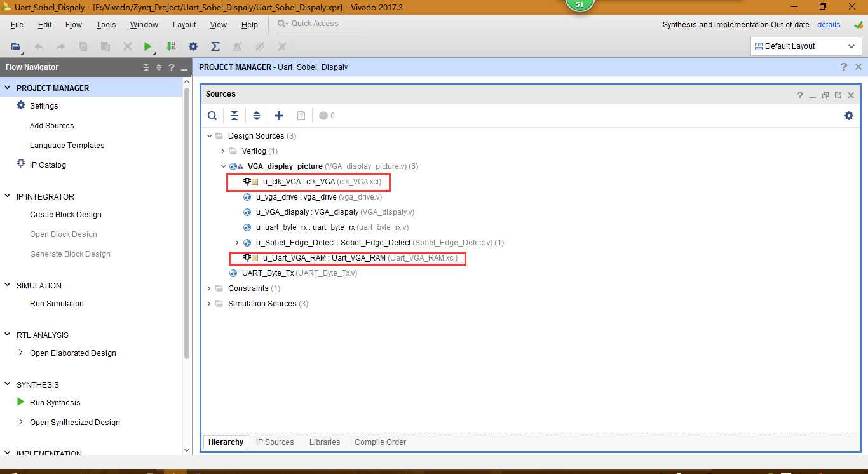Open Project Manager help question mark

844,67
